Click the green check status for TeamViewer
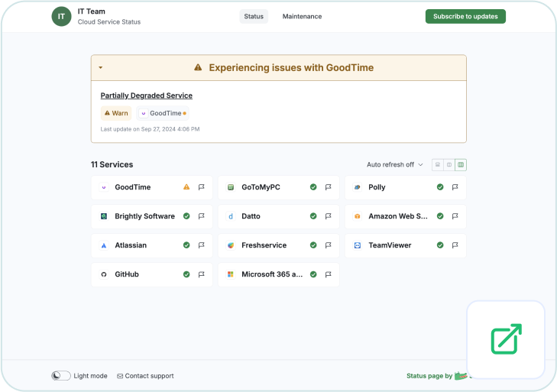The image size is (557, 392). pos(440,245)
